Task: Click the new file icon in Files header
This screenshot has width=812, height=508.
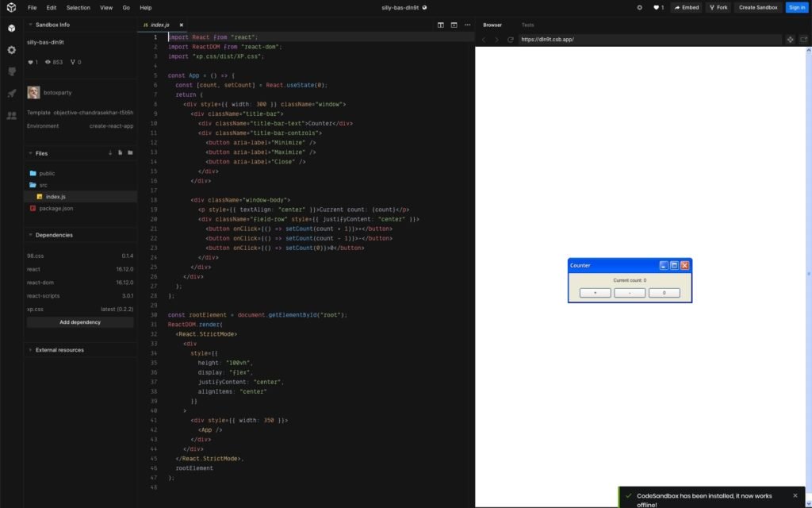Action: point(120,152)
